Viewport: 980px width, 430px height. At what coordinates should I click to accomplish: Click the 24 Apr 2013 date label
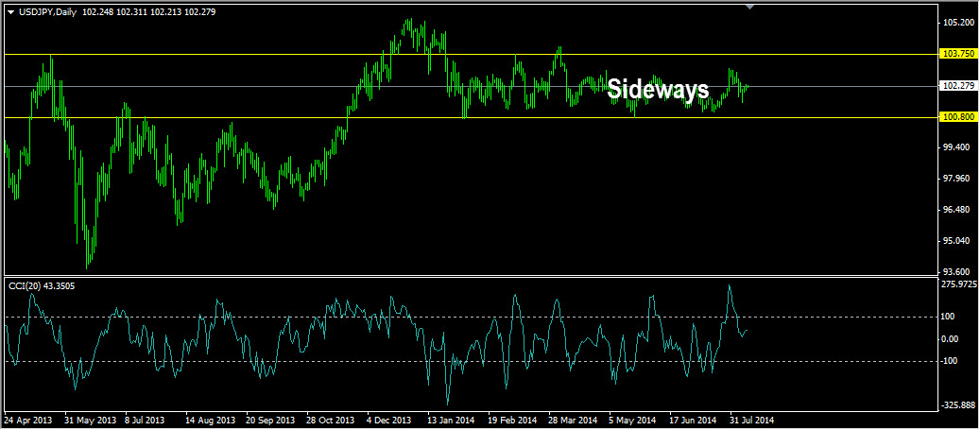(x=26, y=420)
